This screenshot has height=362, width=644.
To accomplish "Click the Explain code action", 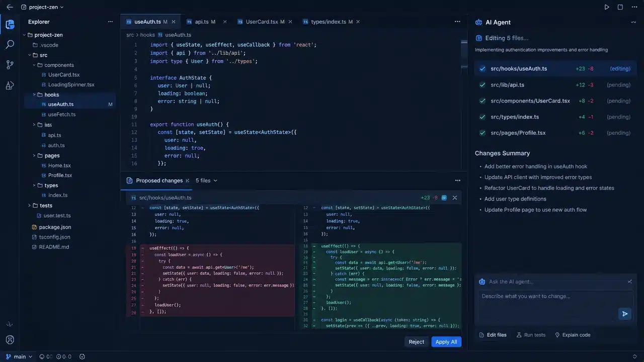I will pos(572,335).
